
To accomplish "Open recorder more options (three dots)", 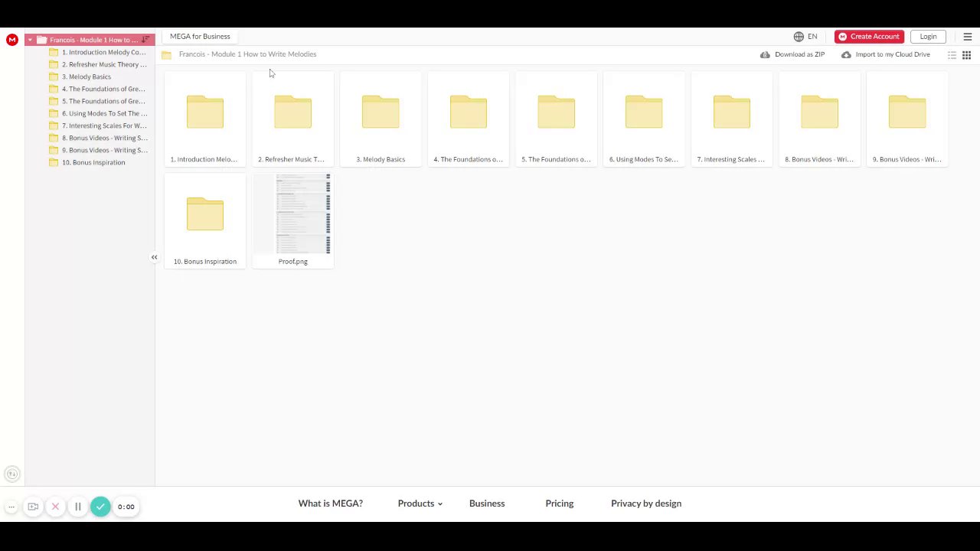I will [x=11, y=507].
